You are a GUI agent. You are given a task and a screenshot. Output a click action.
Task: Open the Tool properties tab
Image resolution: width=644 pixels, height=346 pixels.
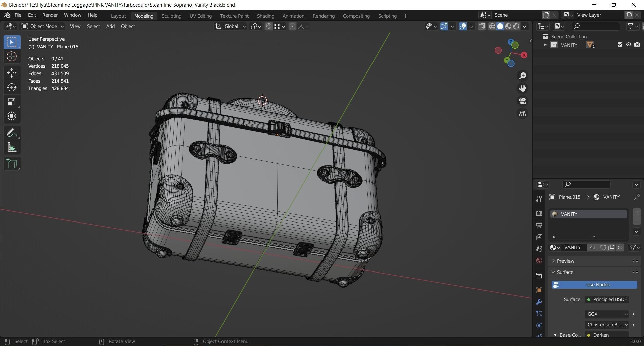539,199
